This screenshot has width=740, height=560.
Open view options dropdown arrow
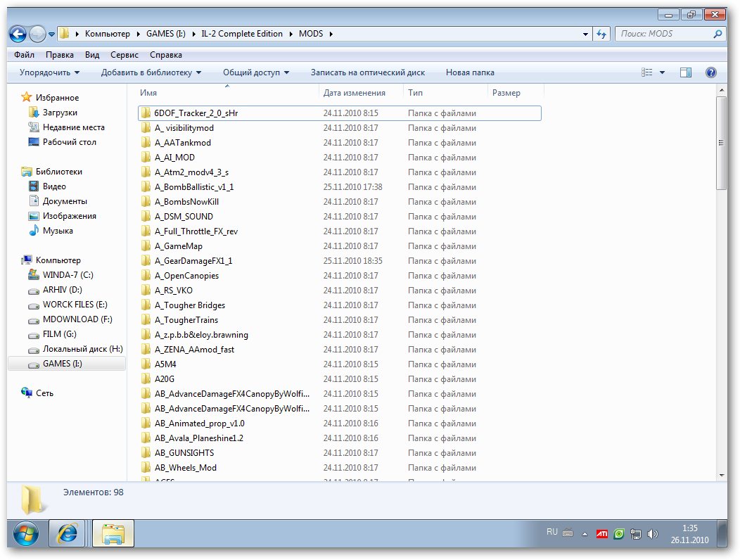click(662, 72)
